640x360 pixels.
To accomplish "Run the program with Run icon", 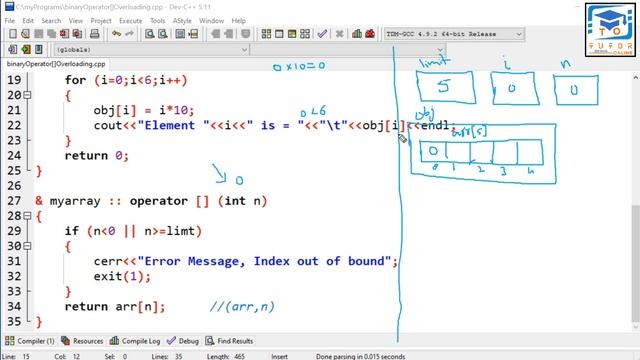I will click(279, 34).
